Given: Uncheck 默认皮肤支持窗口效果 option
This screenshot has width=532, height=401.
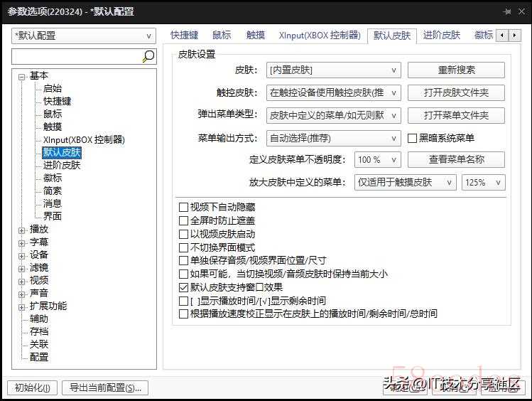Looking at the screenshot, I should [183, 287].
